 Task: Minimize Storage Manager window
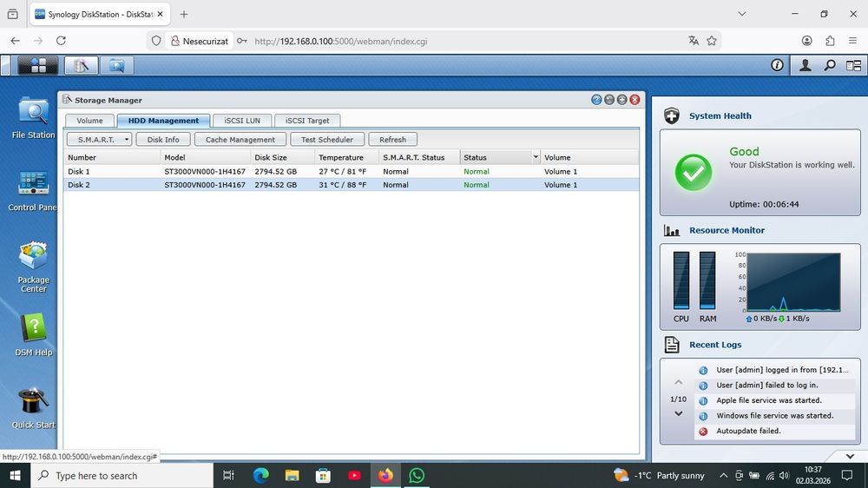point(609,100)
